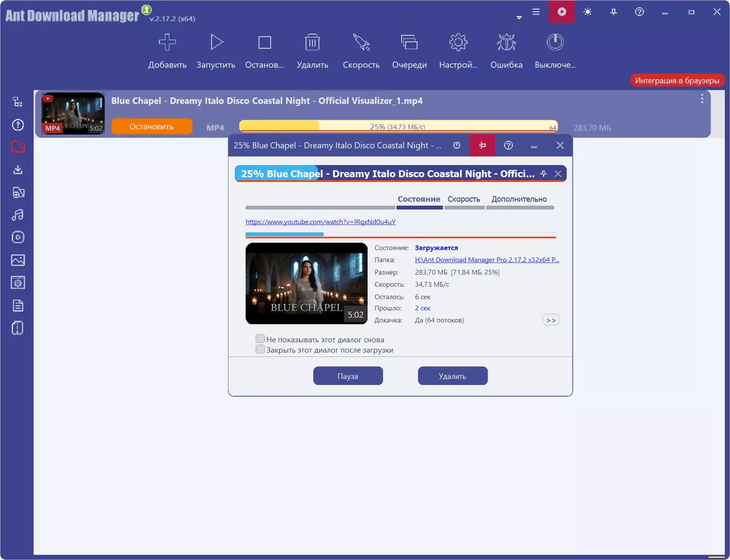The width and height of the screenshot is (730, 560).
Task: Open the Настрой... gear settings icon
Action: tap(458, 42)
